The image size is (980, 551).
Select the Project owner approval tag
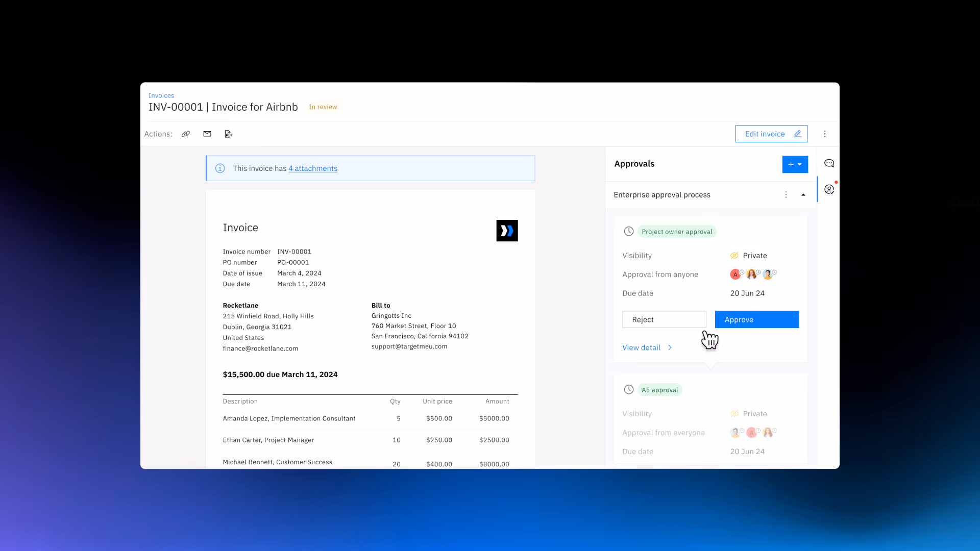point(677,232)
